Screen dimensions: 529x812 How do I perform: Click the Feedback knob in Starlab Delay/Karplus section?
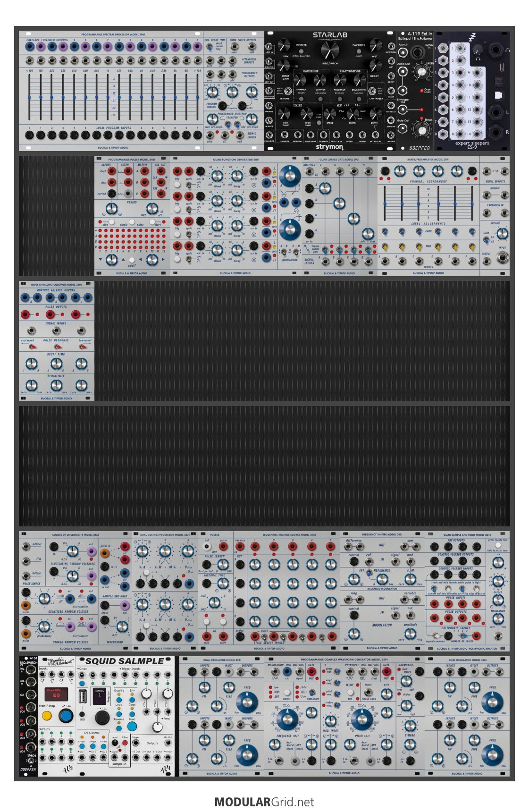[340, 80]
